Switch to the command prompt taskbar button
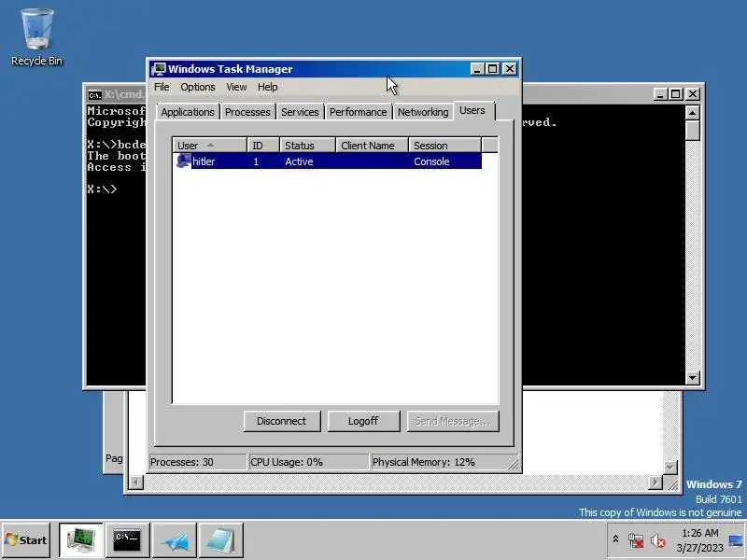Viewport: 747px width, 560px height. (127, 539)
